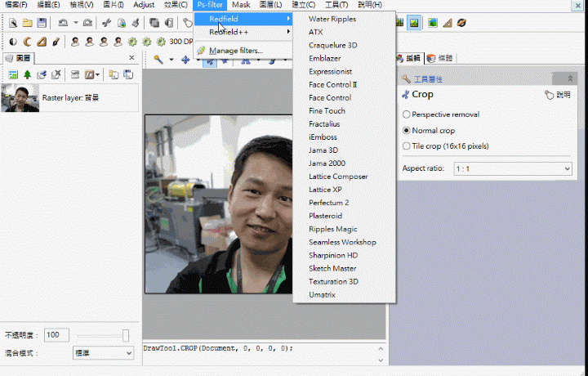Open the Aspect ratio dropdown
588x376 pixels.
511,168
